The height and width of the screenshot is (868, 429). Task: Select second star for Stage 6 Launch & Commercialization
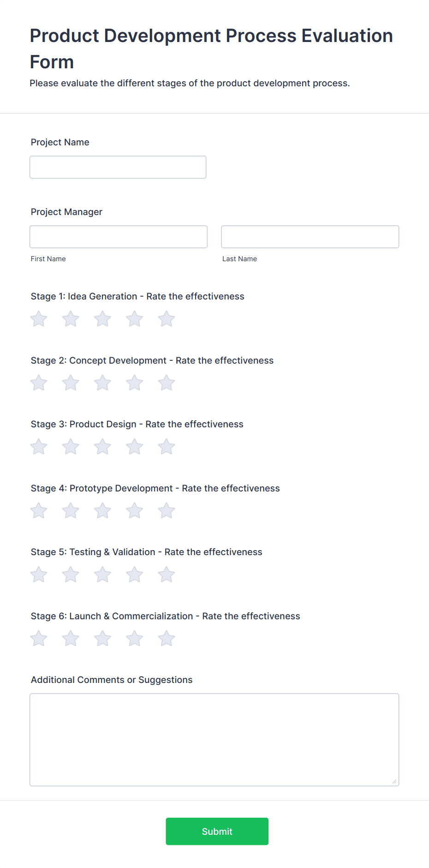(71, 639)
